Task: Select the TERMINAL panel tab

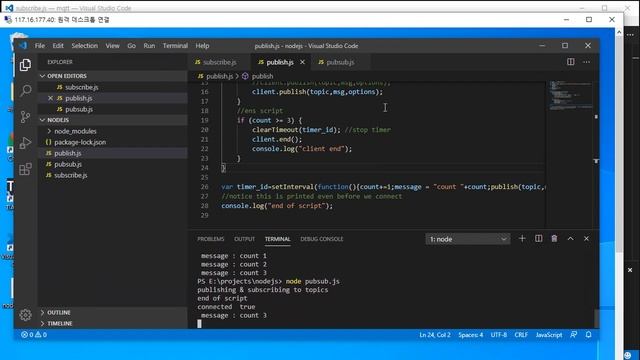Action: (278, 239)
